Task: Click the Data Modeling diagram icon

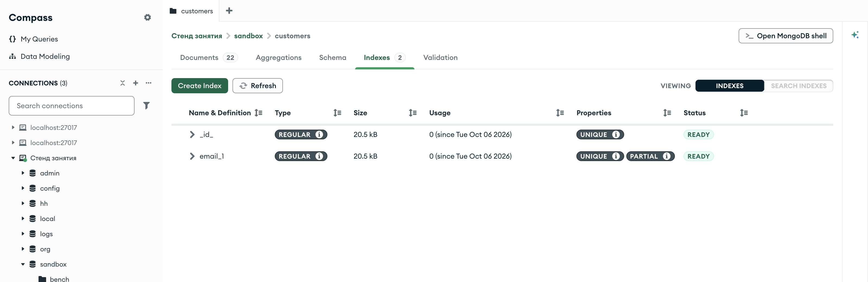Action: pos(12,56)
